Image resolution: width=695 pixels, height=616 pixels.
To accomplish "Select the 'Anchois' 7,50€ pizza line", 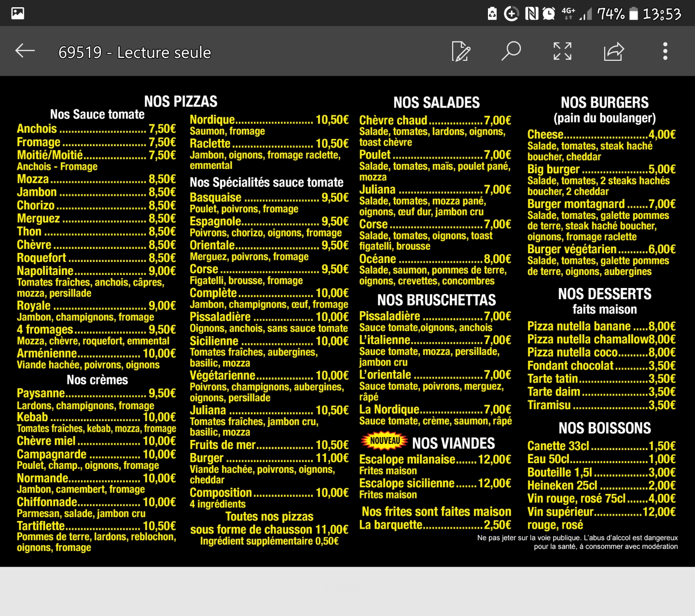I will [97, 129].
